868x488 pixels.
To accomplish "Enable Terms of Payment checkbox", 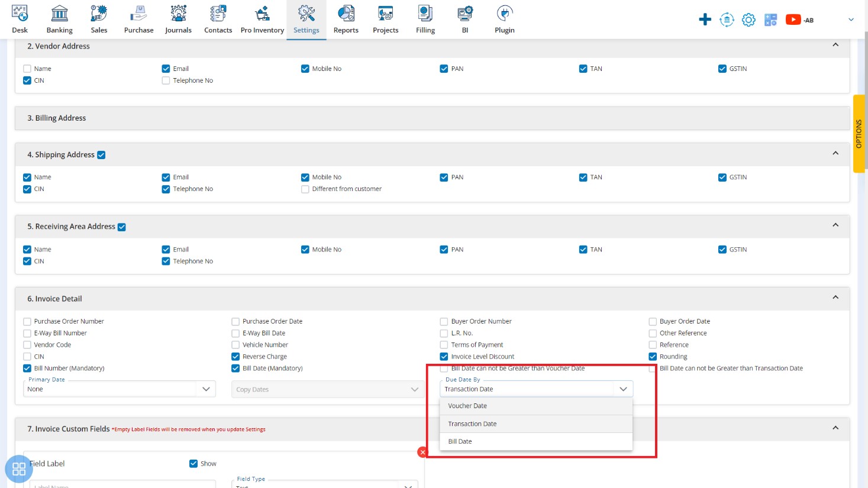I will (444, 345).
